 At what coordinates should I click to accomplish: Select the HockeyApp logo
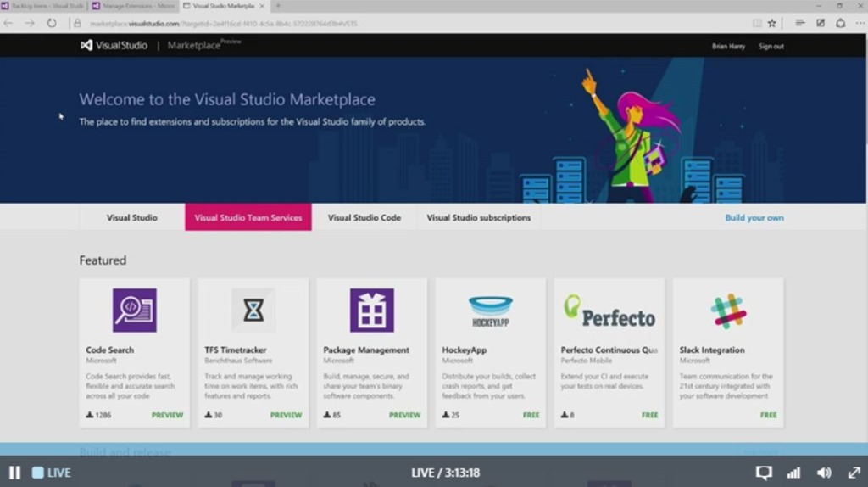[x=490, y=311]
